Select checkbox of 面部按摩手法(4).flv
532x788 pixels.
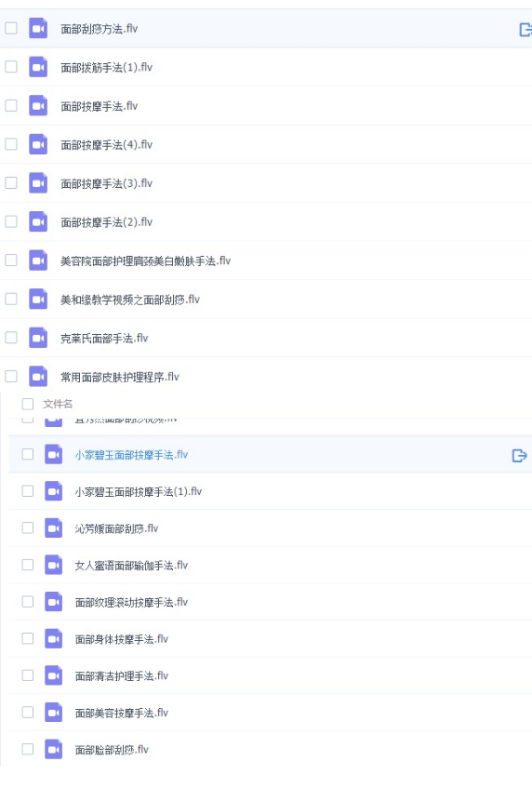coord(11,144)
